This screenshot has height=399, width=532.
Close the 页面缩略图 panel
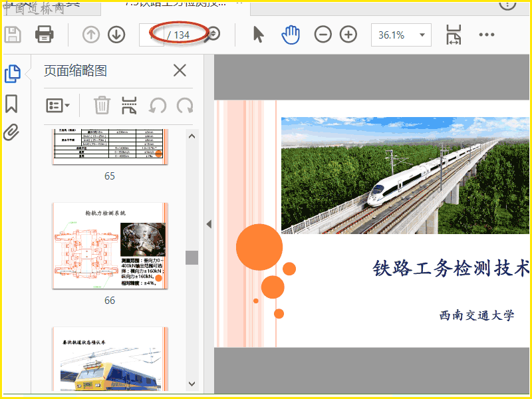click(x=180, y=70)
